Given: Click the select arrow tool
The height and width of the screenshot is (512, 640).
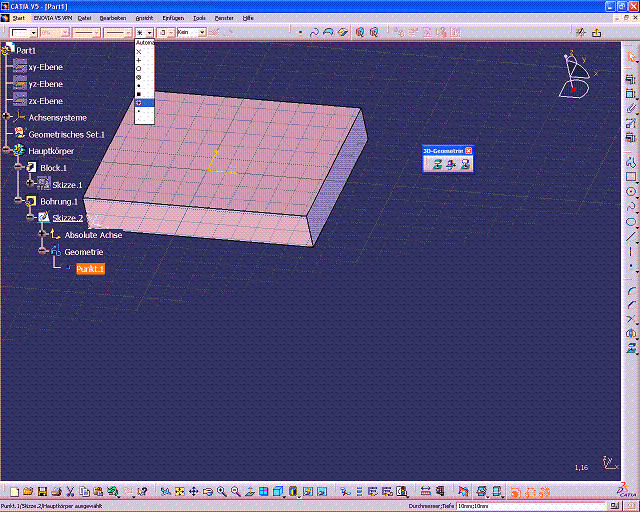Looking at the screenshot, I should (631, 57).
